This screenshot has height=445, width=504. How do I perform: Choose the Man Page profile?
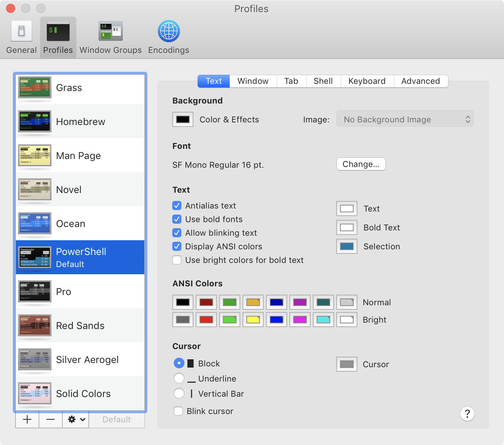[x=80, y=156]
